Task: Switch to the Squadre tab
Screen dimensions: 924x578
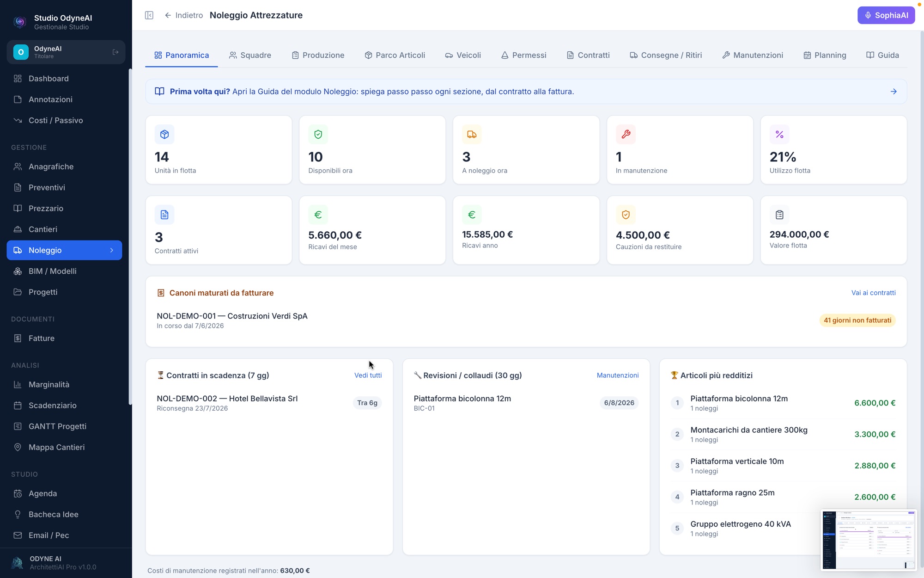Action: (x=250, y=55)
